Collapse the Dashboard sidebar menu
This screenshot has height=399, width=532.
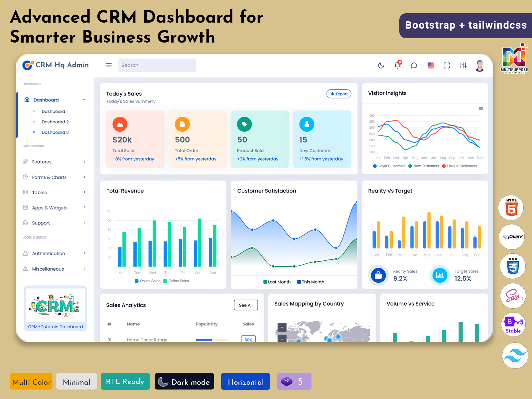84,99
